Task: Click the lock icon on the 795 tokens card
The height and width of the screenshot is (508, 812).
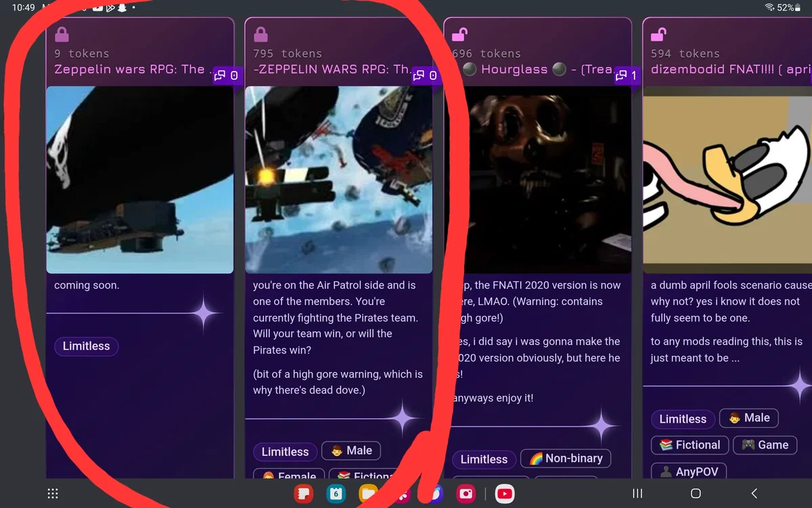Action: pos(261,34)
